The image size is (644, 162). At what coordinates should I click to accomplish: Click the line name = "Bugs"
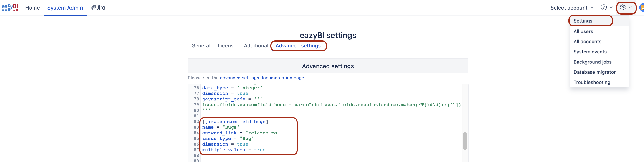coord(221,127)
